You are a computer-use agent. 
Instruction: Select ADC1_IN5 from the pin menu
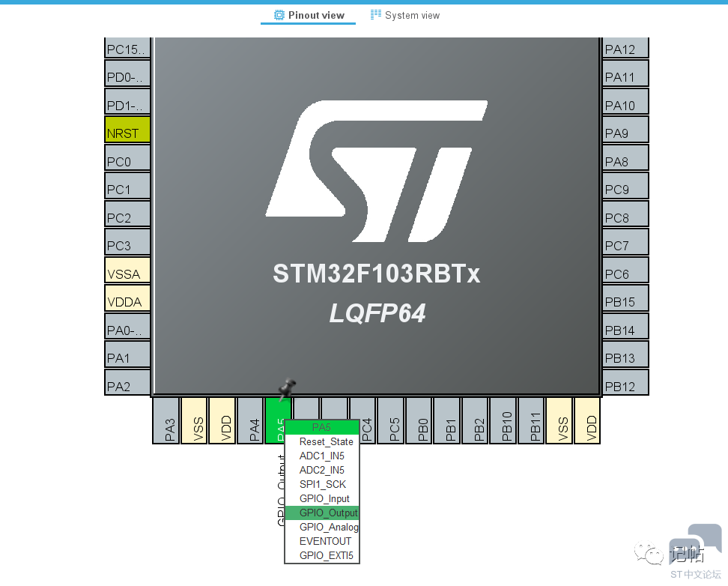[x=322, y=456]
